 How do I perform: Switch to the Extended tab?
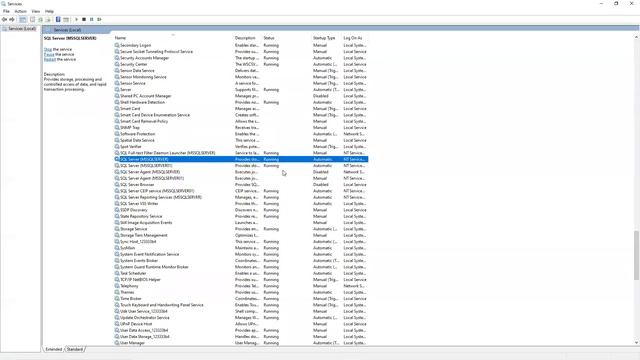pyautogui.click(x=53, y=349)
